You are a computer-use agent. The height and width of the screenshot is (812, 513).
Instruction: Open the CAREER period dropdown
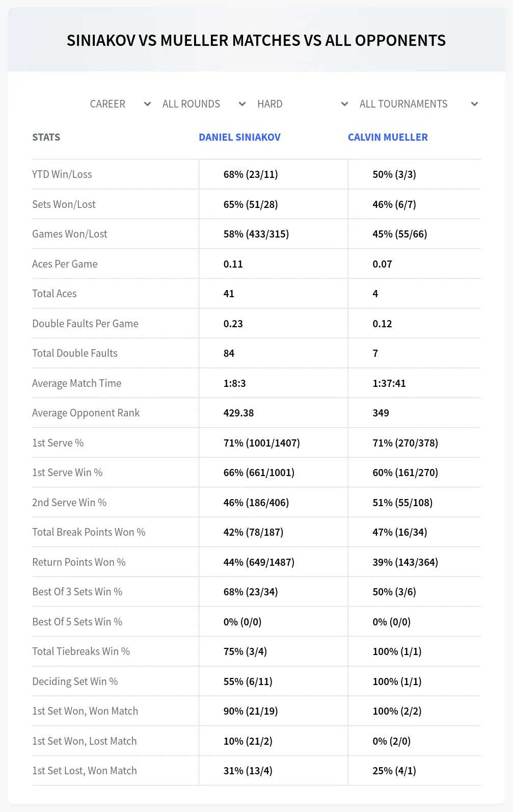[120, 104]
